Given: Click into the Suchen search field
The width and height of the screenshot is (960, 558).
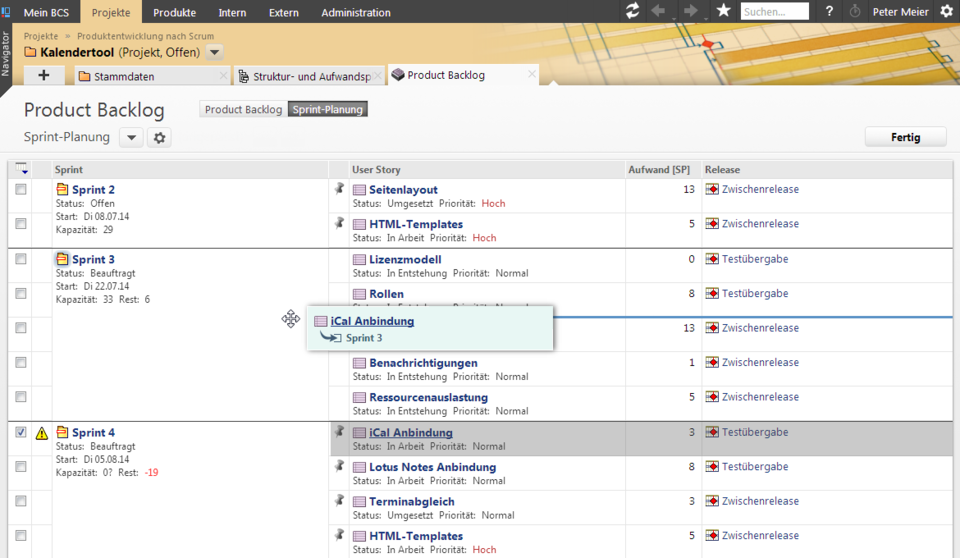Looking at the screenshot, I should click(x=774, y=12).
